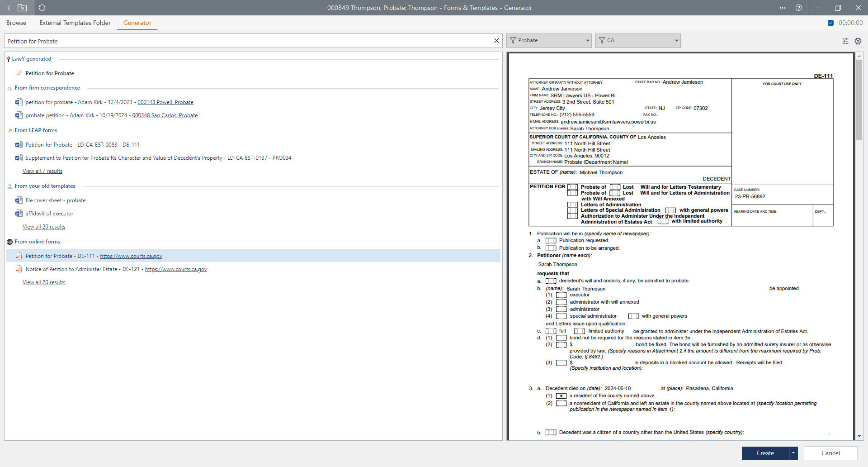Expand the Create button dropdown arrow
868x467 pixels.
pos(793,453)
